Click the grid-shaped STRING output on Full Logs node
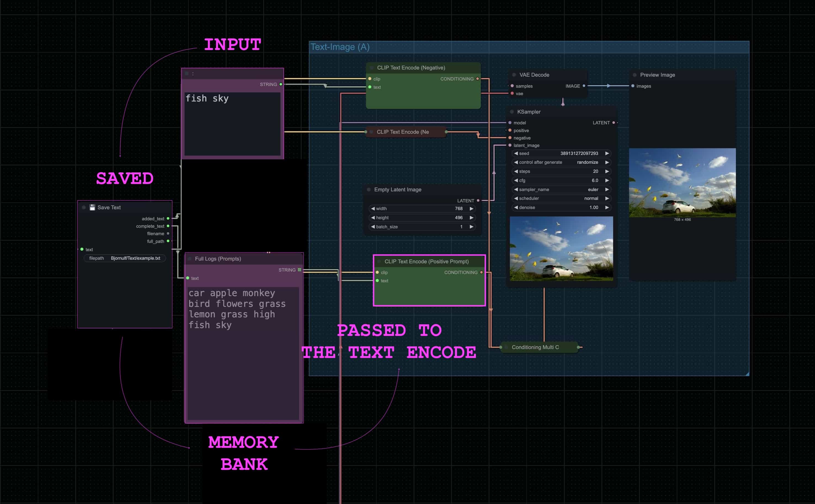 (299, 270)
